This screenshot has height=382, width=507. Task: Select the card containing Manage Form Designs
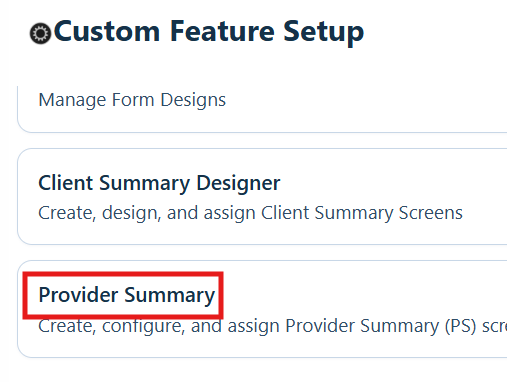pos(262,109)
